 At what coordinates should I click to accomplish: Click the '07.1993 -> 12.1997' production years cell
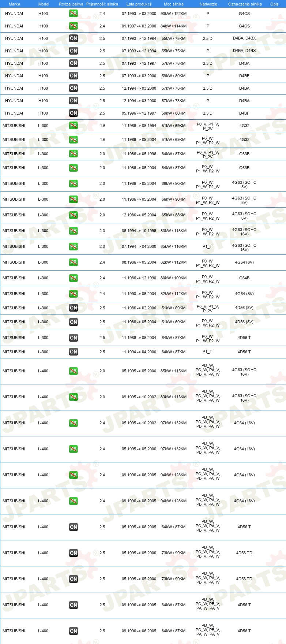[139, 63]
